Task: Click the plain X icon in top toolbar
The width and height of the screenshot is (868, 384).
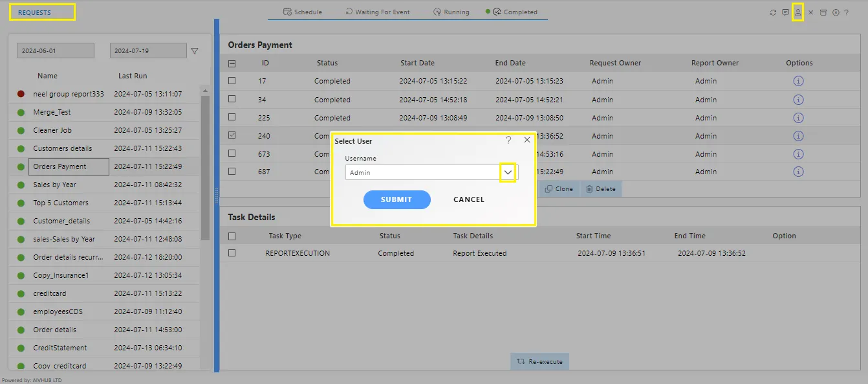Action: coord(810,12)
